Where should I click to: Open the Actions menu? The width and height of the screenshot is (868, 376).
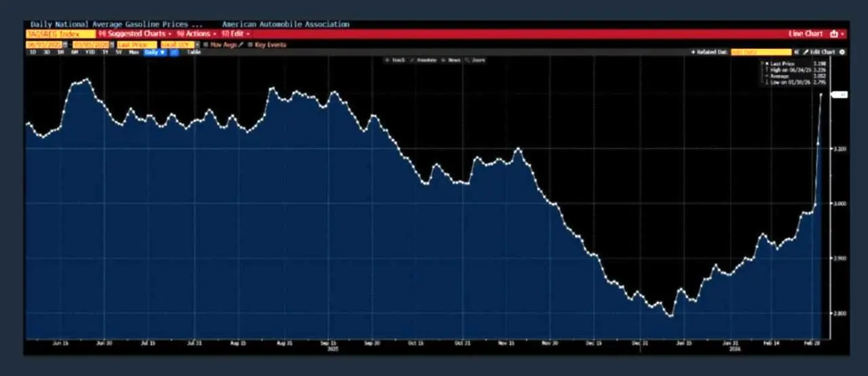click(x=197, y=34)
